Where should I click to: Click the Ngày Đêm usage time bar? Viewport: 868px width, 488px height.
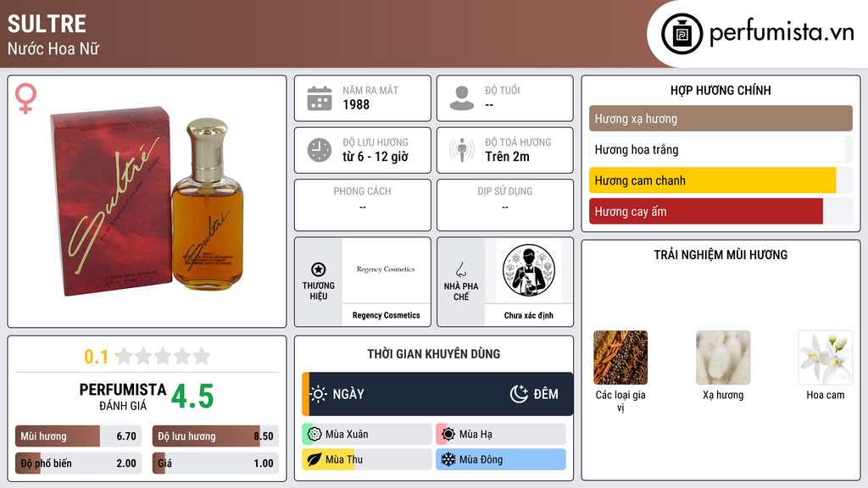pyautogui.click(x=437, y=394)
